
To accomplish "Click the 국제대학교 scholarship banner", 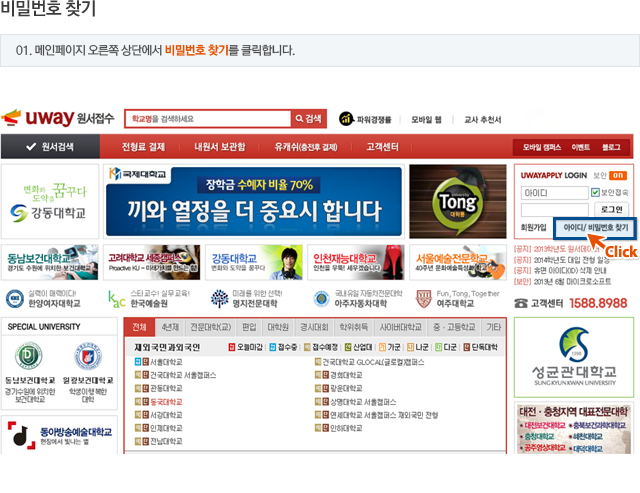I will pos(253,202).
